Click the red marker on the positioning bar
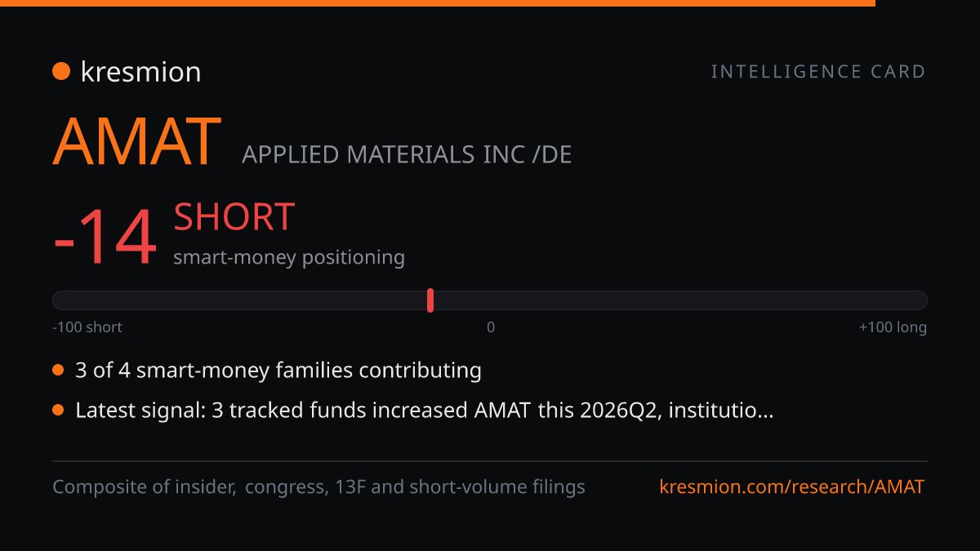This screenshot has width=980, height=551. (430, 300)
